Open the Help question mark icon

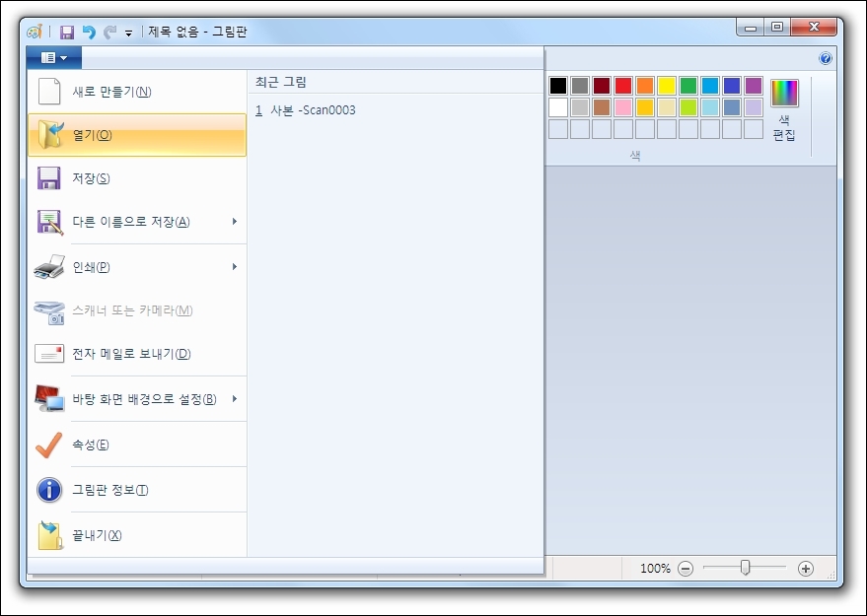click(x=825, y=58)
